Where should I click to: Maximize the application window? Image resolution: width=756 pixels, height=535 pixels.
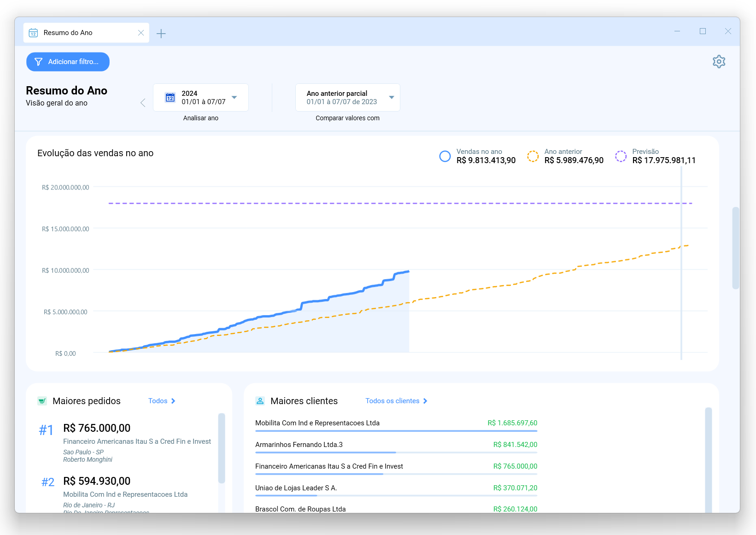click(x=703, y=31)
